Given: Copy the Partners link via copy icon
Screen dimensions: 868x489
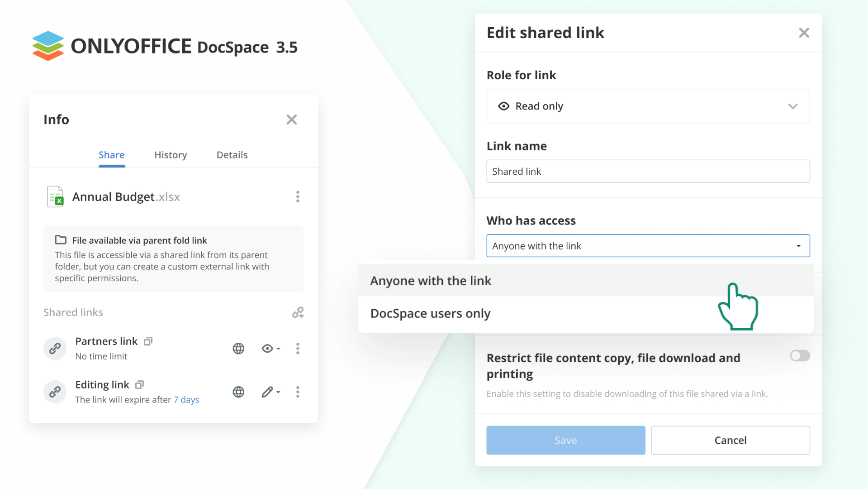Looking at the screenshot, I should 148,341.
